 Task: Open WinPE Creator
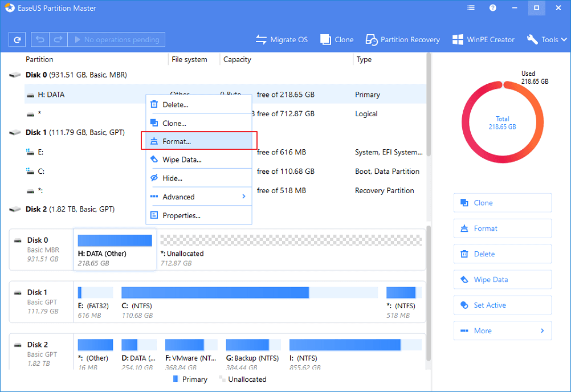point(483,40)
